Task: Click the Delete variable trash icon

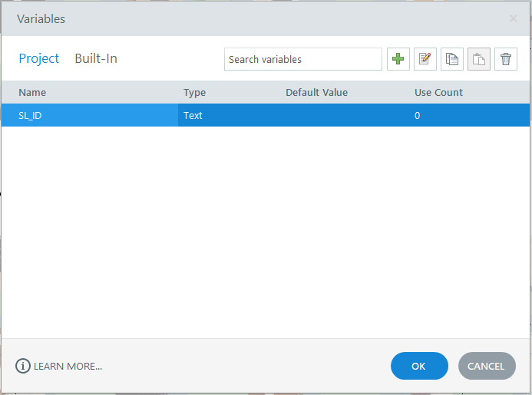Action: pos(506,59)
